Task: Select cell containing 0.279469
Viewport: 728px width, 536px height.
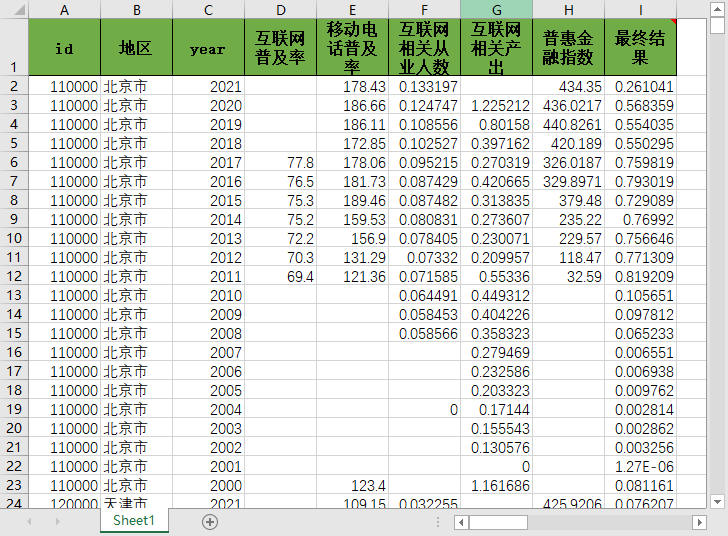Action: (x=496, y=353)
